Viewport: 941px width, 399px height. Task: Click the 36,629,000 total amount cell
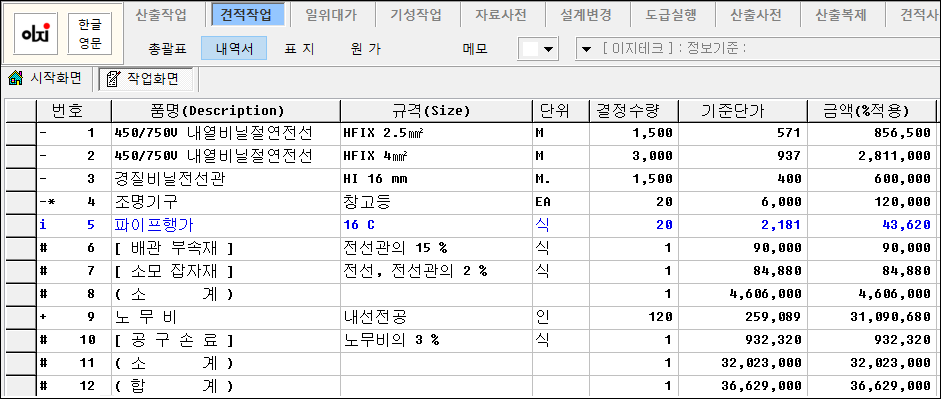[871, 386]
